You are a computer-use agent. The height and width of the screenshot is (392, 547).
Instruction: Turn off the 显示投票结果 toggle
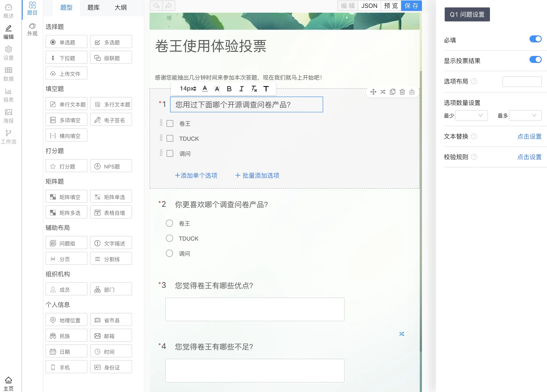click(x=535, y=60)
